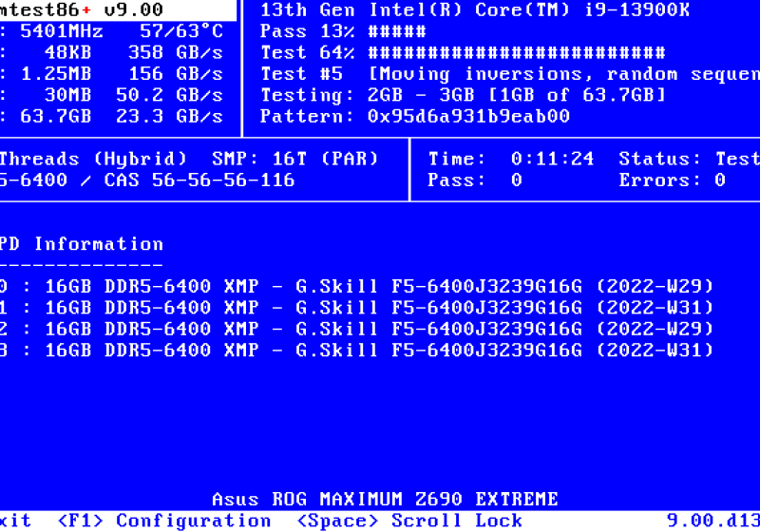Click the second SPD row dated 2022-W31
Screen dimensions: 760x532
coord(357,308)
